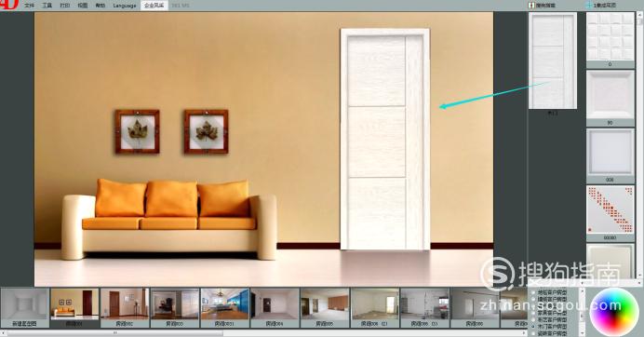Choose the embossed square tile texture thumbnail
This screenshot has width=644, height=337.
click(610, 36)
